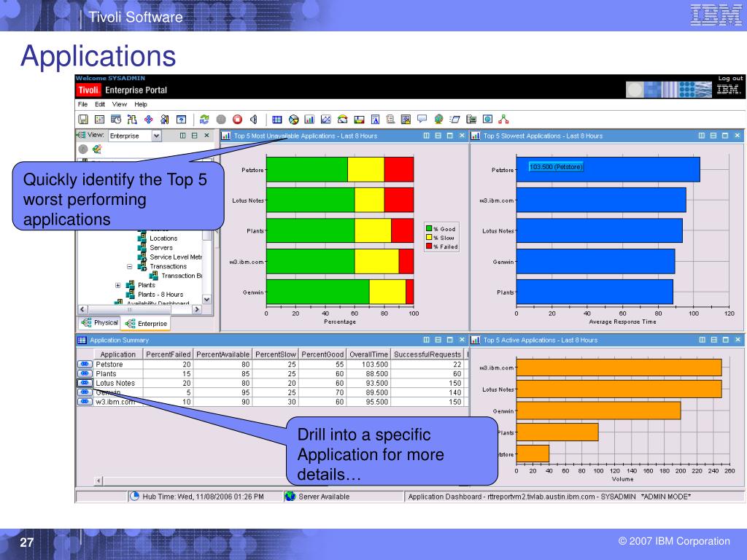This screenshot has height=560, width=747.
Task: Open the History time span toolbar icon
Action: point(116,119)
